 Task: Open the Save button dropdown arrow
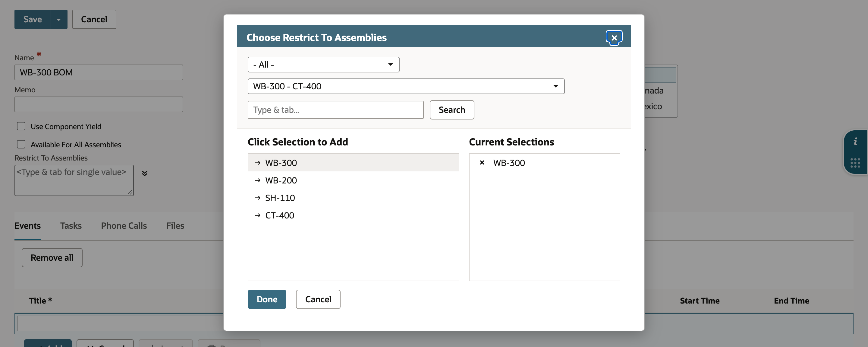click(59, 19)
